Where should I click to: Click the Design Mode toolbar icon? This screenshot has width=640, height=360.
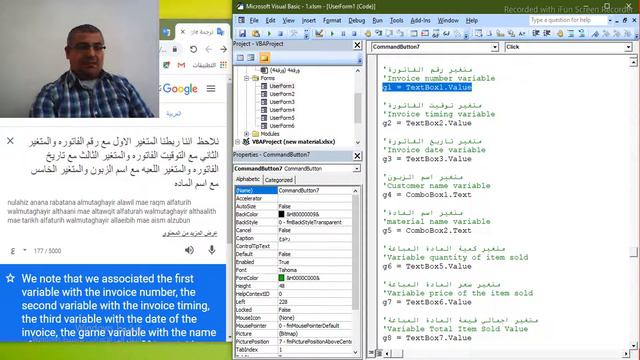coord(319,33)
